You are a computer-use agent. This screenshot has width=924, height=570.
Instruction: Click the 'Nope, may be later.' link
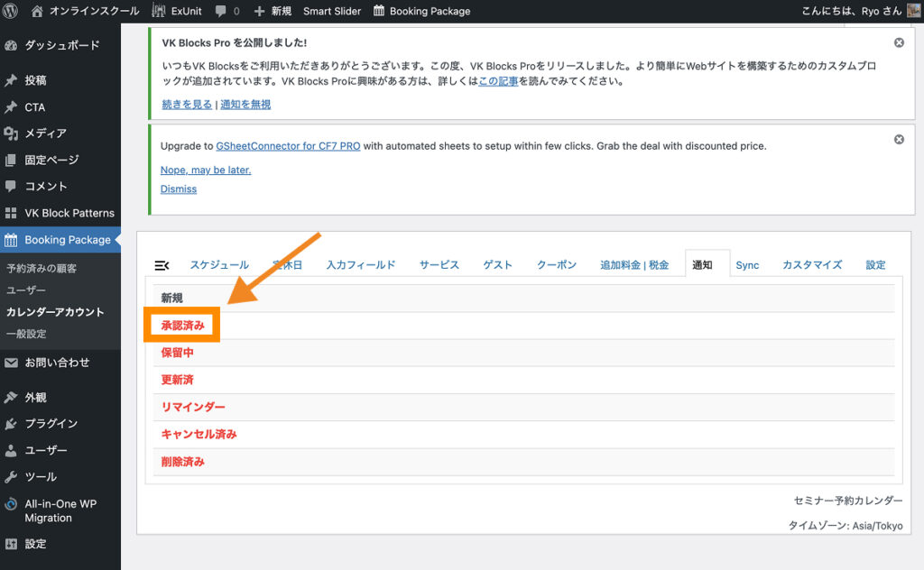pos(206,170)
